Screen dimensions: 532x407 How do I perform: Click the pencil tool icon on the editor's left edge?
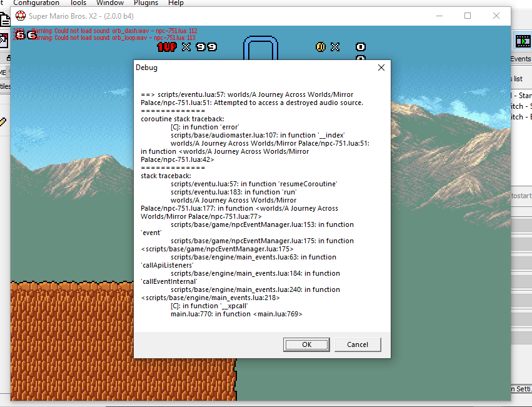tap(3, 122)
